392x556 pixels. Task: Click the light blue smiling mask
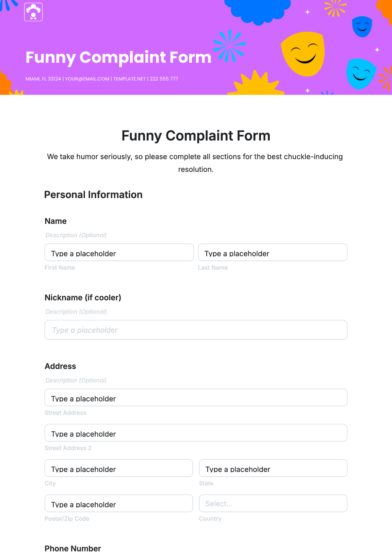pyautogui.click(x=361, y=74)
